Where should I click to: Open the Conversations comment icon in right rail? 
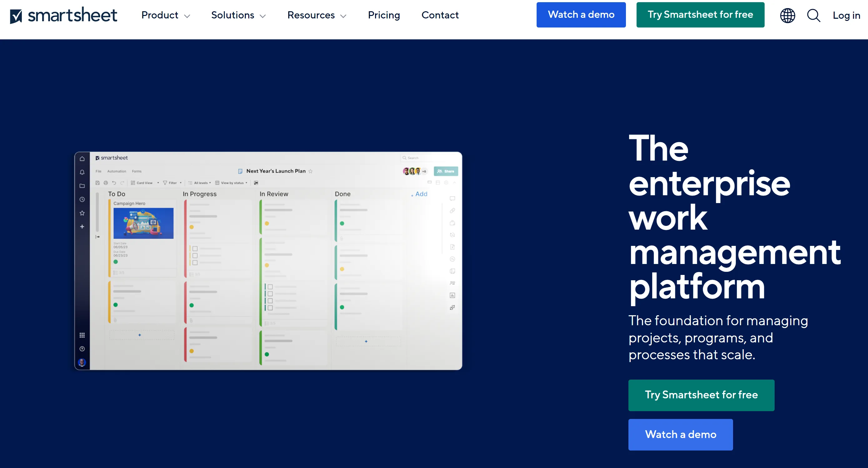[x=452, y=198]
